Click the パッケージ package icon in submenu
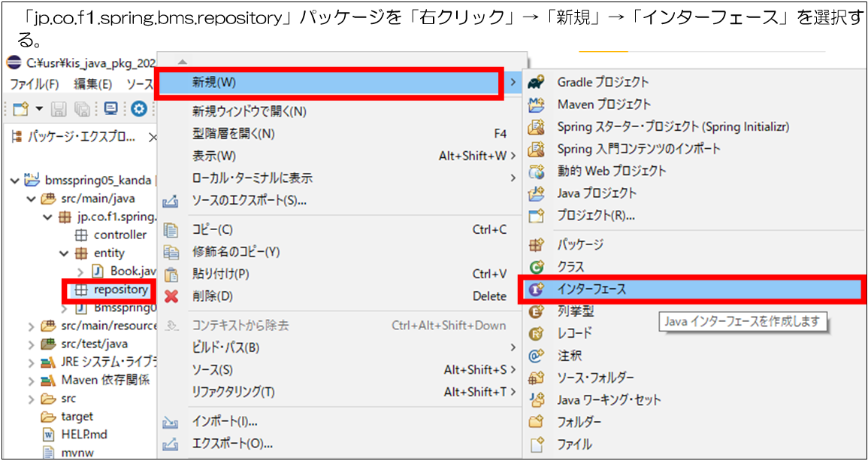This screenshot has width=868, height=461. (537, 245)
